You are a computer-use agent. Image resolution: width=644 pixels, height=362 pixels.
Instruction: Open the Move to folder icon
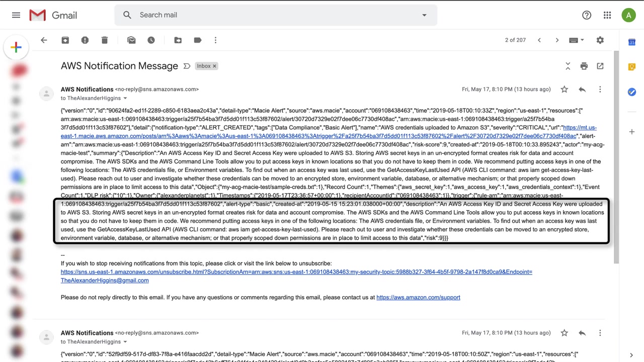click(x=178, y=40)
